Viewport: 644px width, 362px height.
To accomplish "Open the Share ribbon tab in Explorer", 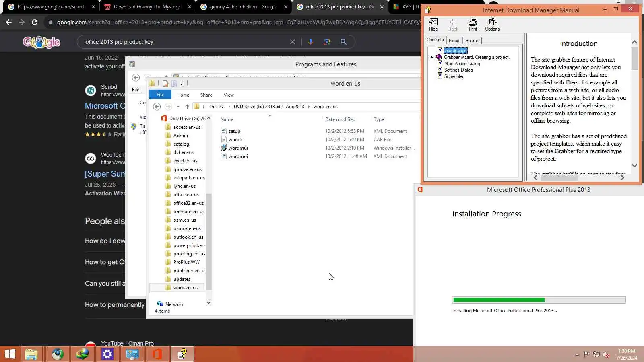I will coord(206,95).
